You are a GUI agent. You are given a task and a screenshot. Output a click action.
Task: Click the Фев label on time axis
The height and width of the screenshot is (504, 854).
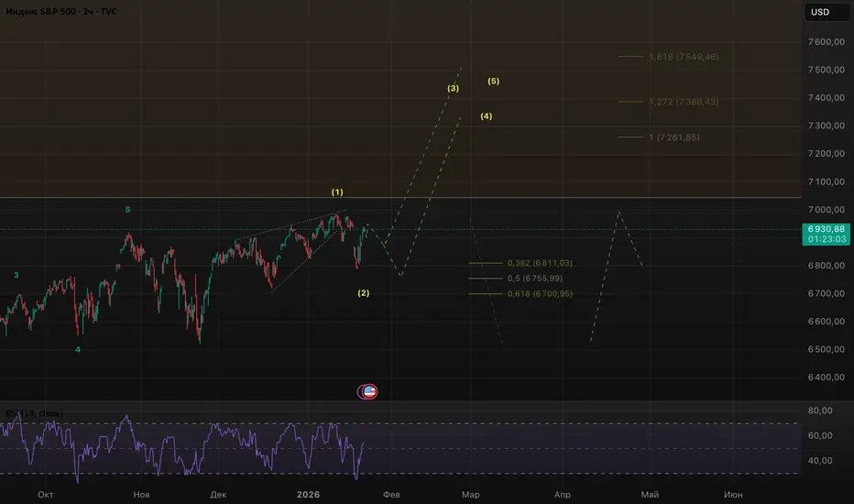391,495
